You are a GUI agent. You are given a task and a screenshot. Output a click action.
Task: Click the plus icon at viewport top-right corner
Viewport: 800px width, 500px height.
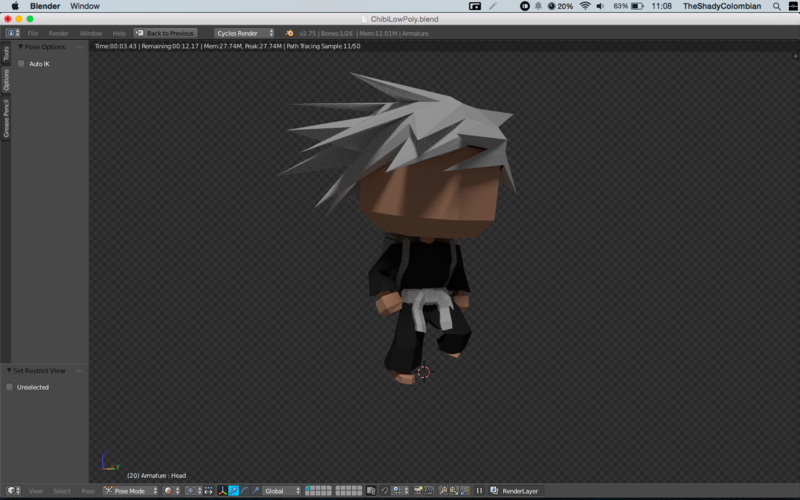(795, 56)
